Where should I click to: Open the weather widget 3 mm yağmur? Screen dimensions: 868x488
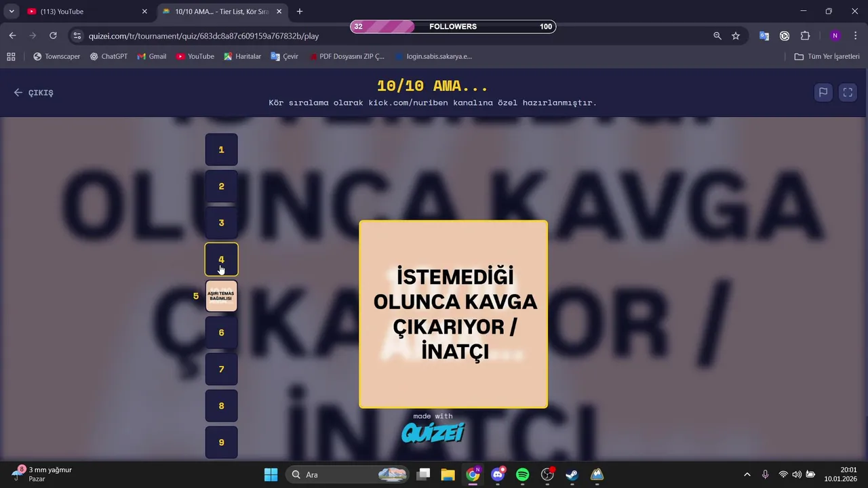42,474
